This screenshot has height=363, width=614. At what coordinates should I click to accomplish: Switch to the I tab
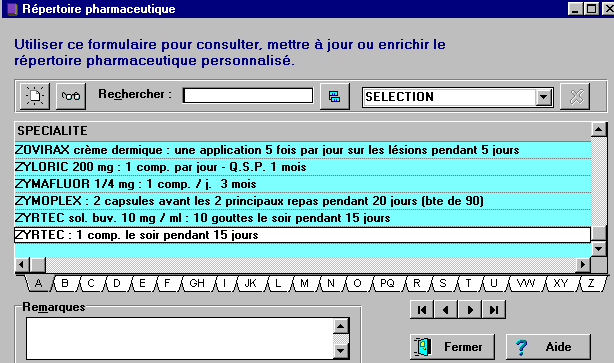224,283
